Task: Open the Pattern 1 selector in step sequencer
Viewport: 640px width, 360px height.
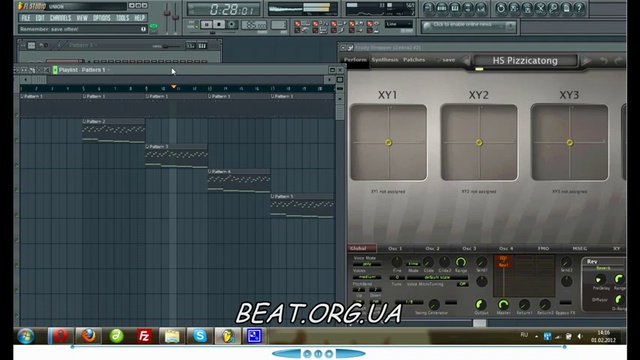Action: pyautogui.click(x=83, y=45)
